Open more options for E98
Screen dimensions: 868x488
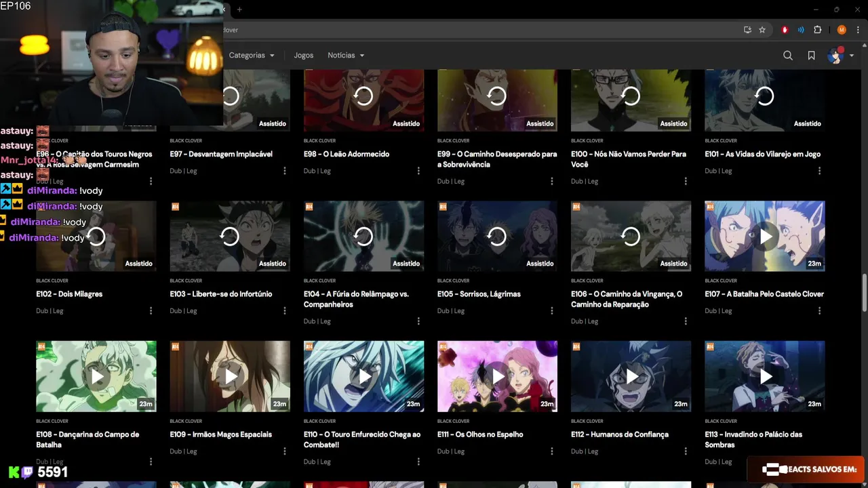[x=418, y=171]
